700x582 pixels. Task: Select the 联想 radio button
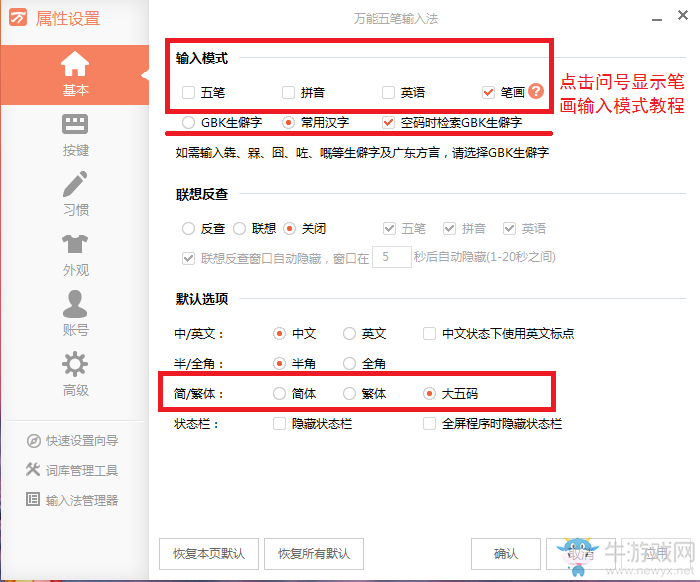point(240,229)
